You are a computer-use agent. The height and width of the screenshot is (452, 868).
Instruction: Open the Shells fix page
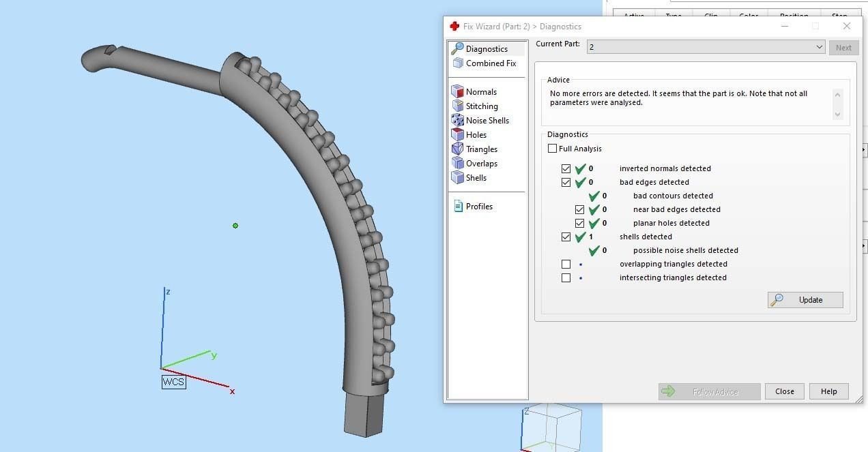click(x=469, y=178)
